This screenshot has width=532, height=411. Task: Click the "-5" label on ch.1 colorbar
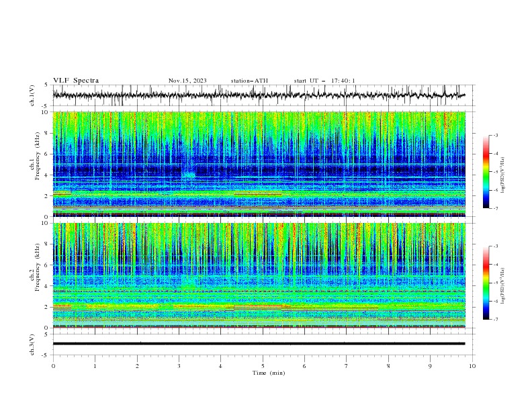click(x=496, y=172)
